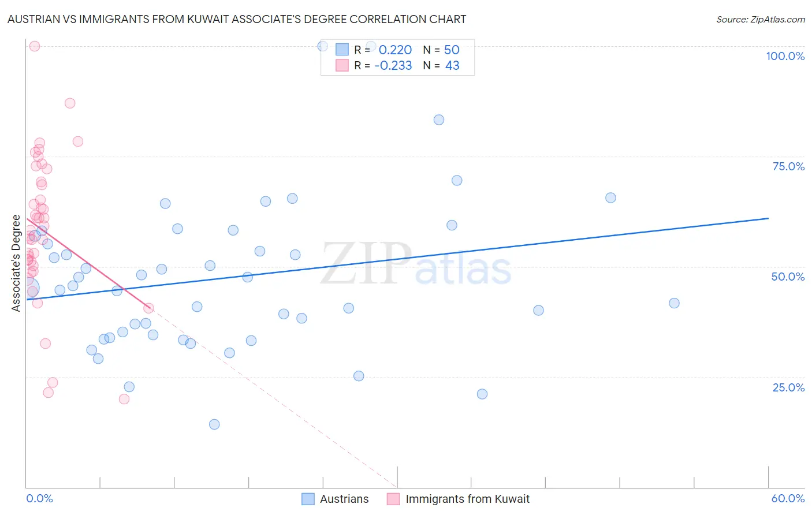Click the chart title text
Viewport: 812px width, 515px height.
237,19
